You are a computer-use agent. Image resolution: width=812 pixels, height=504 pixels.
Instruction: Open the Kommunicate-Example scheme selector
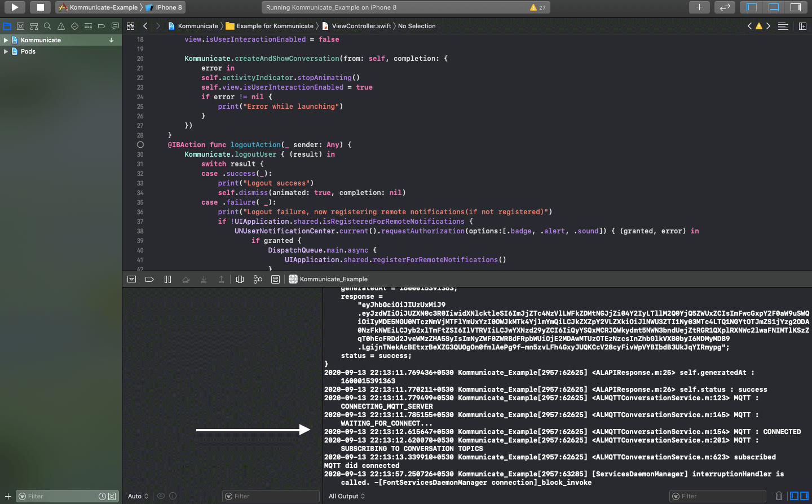tap(99, 7)
